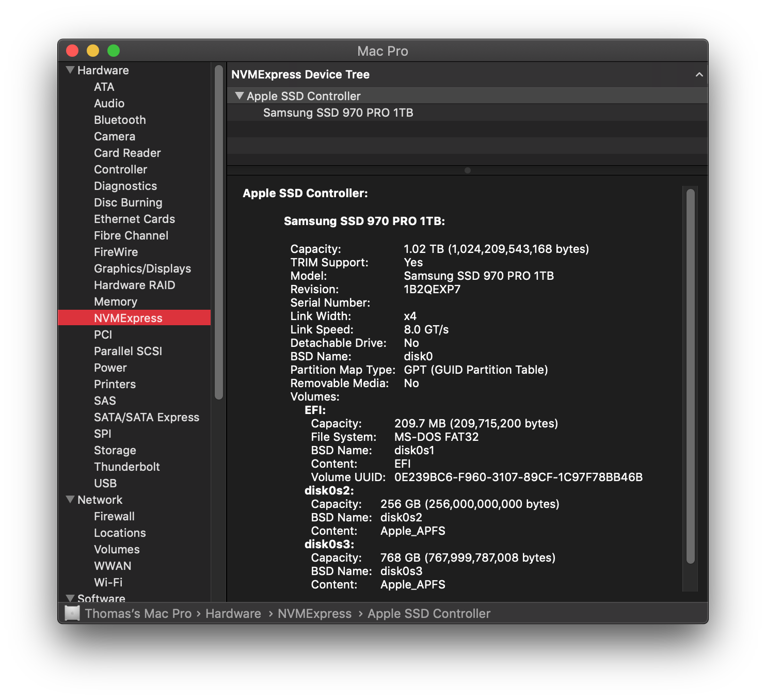Click Thomas's Mac Pro in path bar
The height and width of the screenshot is (700, 766).
138,613
